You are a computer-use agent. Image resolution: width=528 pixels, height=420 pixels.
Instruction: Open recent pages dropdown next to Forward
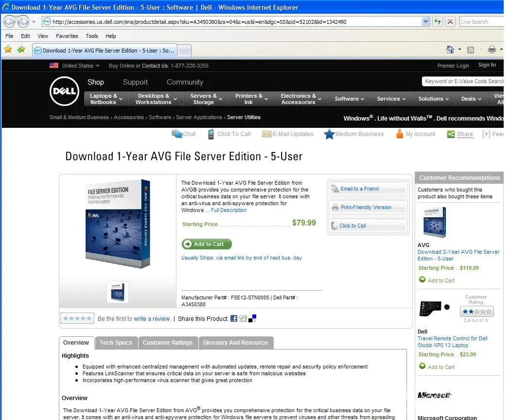tap(34, 22)
